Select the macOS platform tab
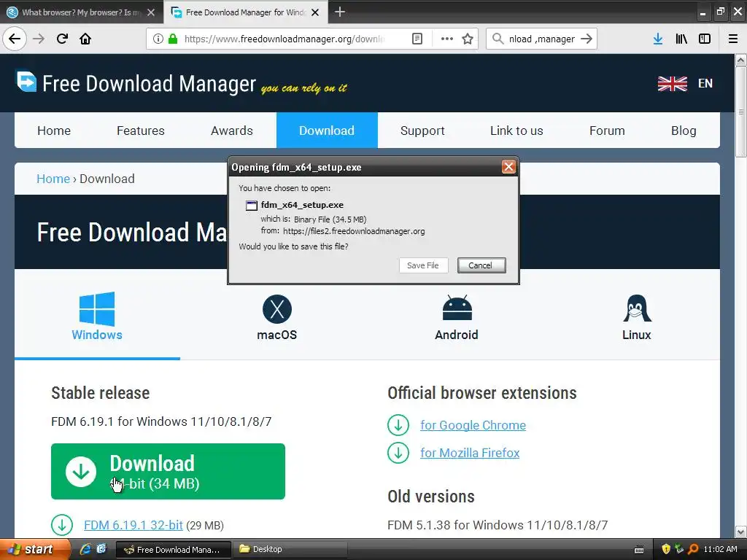The image size is (747, 560). [x=276, y=318]
